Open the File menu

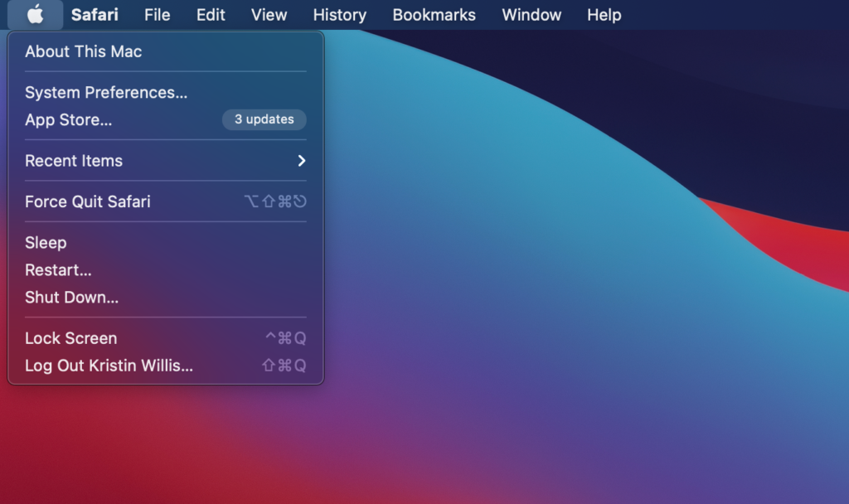(x=157, y=15)
